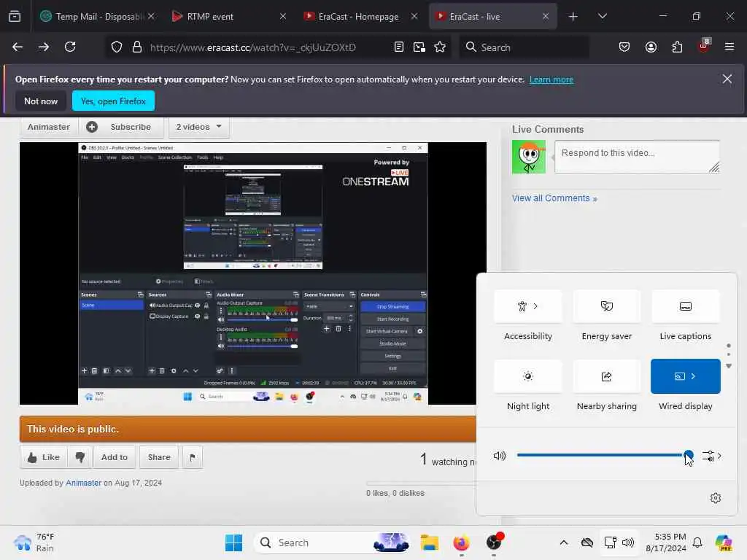Choose Not now on the Firefox prompt
747x560 pixels.
(x=41, y=101)
